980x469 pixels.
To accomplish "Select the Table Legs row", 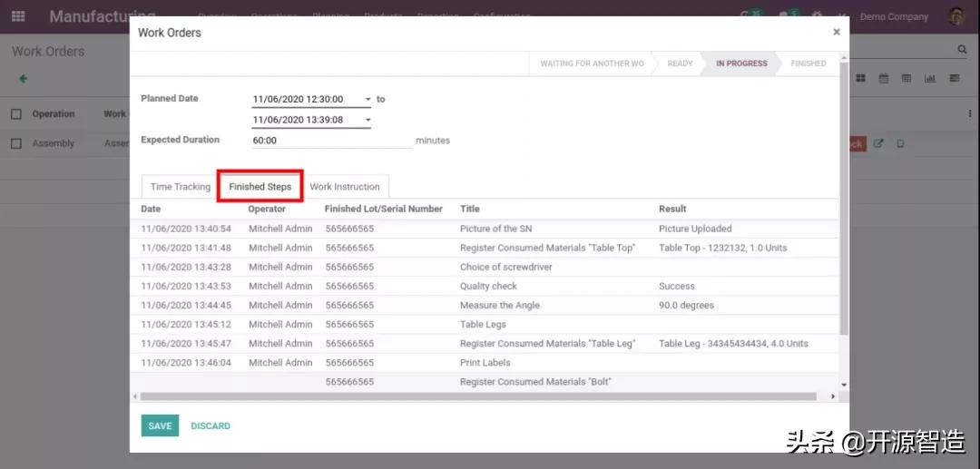I will pos(485,325).
